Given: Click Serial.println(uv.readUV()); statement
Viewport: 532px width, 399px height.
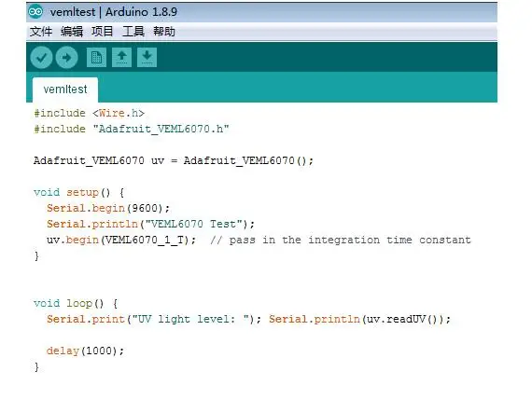Looking at the screenshot, I should (x=359, y=319).
